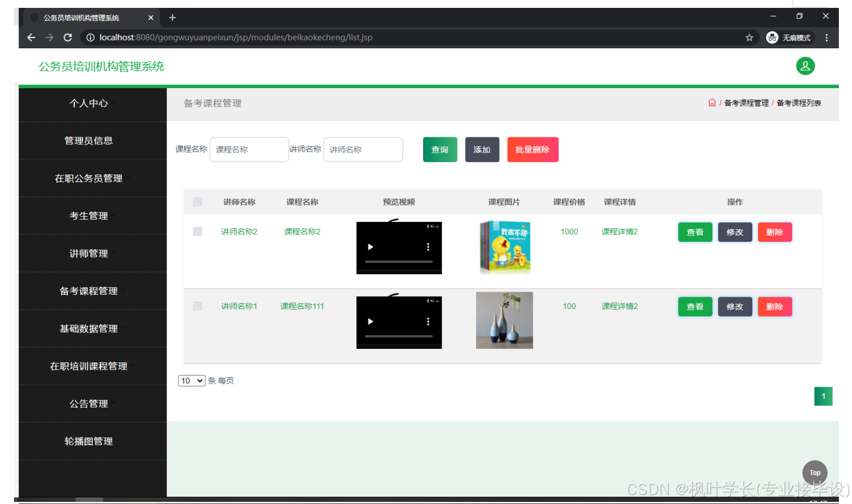The width and height of the screenshot is (852, 504).
Task: Play the video in 课程名称2 row
Action: [371, 247]
